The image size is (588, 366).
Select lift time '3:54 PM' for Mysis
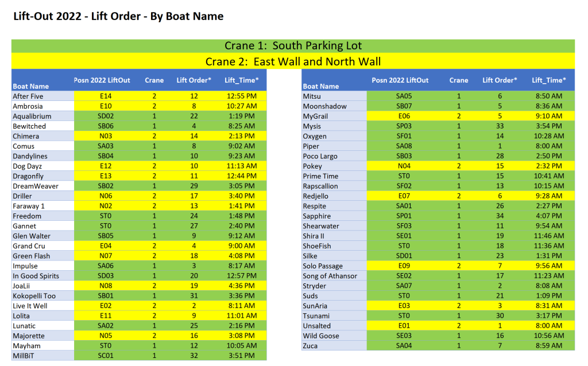click(x=549, y=126)
